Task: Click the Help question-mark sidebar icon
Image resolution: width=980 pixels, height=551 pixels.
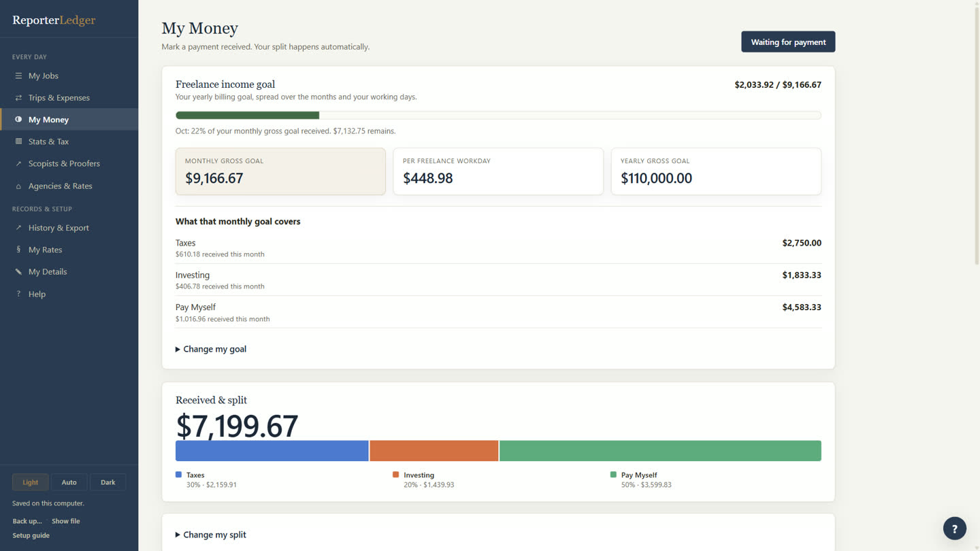Action: (x=18, y=295)
